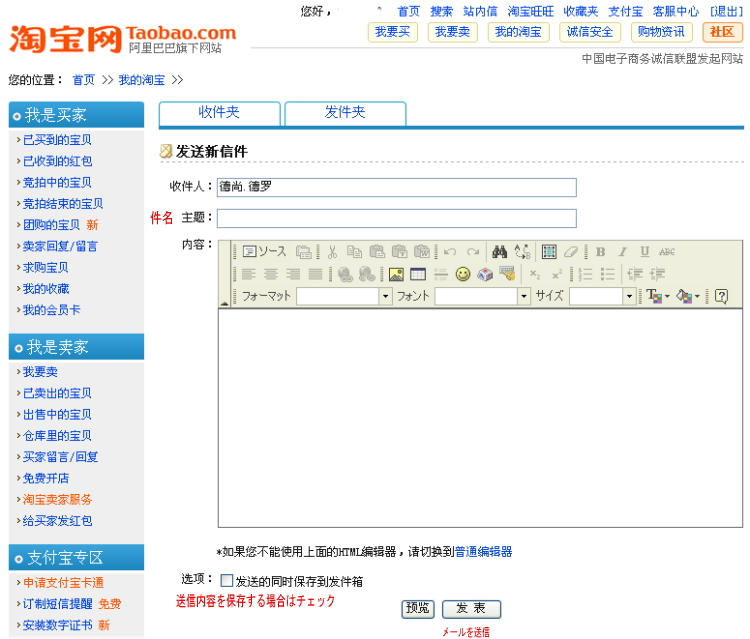This screenshot has height=639, width=750.
Task: Toggle underline formatting
Action: [x=644, y=252]
